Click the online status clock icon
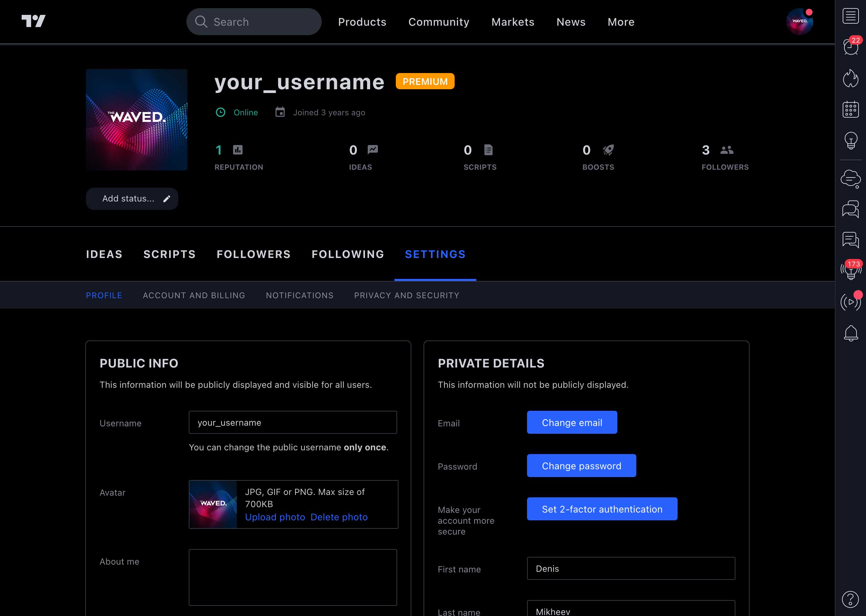This screenshot has height=616, width=866. click(x=221, y=112)
